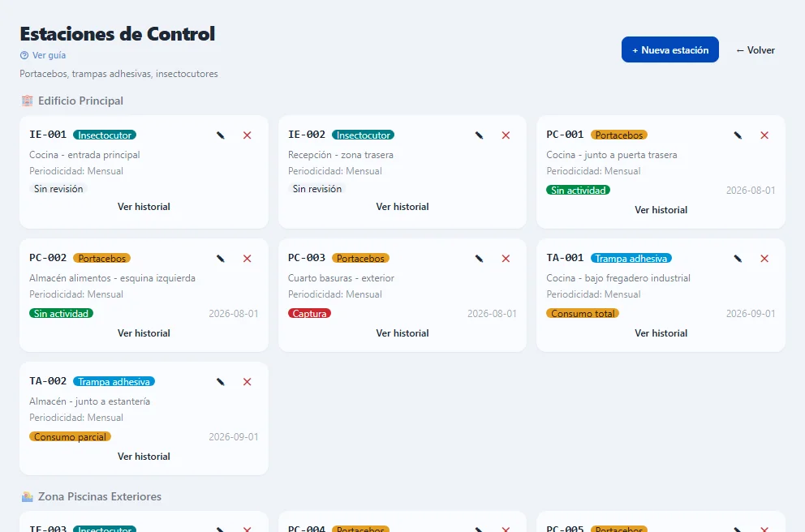Click Sin actividad status on PC-001
The width and height of the screenshot is (805, 532).
[579, 191]
